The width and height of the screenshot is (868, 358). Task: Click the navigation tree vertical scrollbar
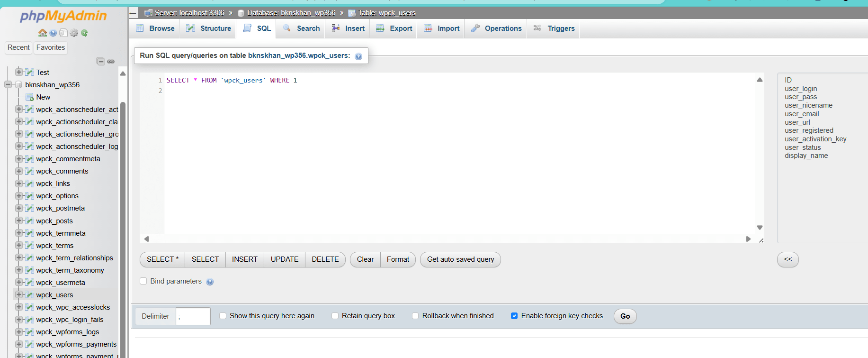coord(123,213)
